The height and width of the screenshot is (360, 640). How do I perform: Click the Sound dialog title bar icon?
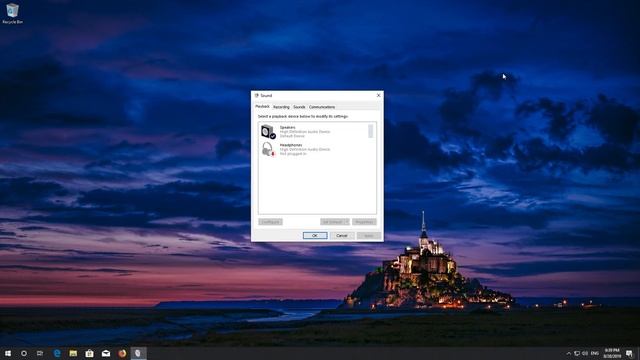pyautogui.click(x=257, y=96)
